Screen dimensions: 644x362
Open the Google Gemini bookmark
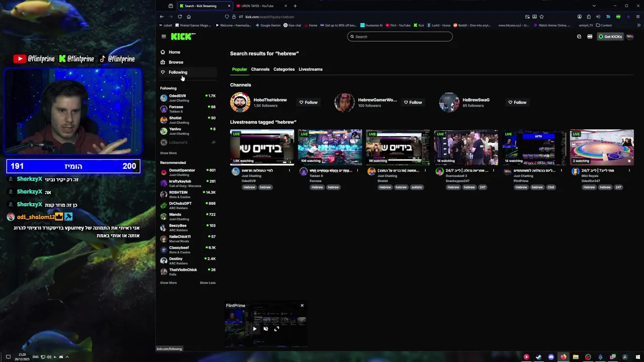pos(268,25)
